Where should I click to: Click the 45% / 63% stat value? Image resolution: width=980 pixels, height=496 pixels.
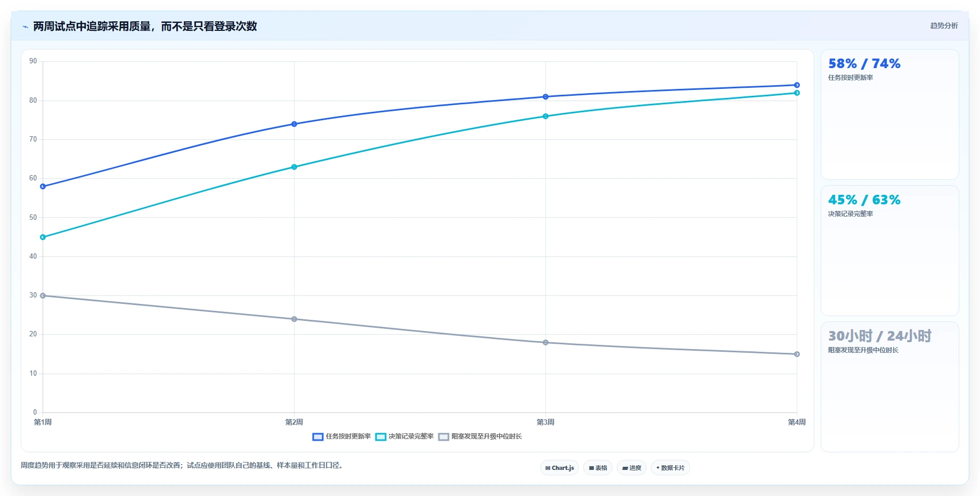864,200
